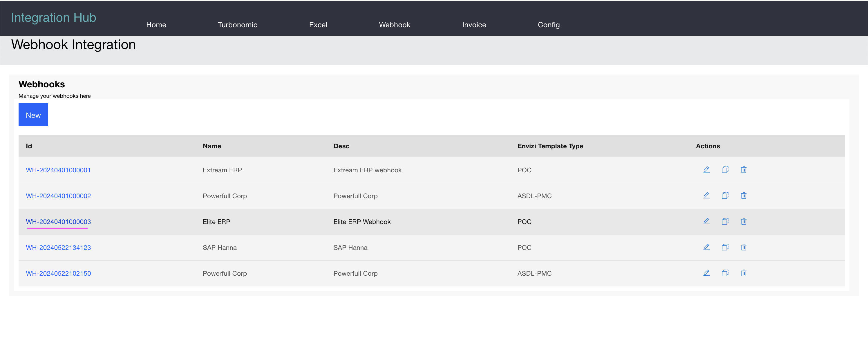Open webhook WH-20240401100001 details
This screenshot has width=868, height=354.
click(58, 170)
